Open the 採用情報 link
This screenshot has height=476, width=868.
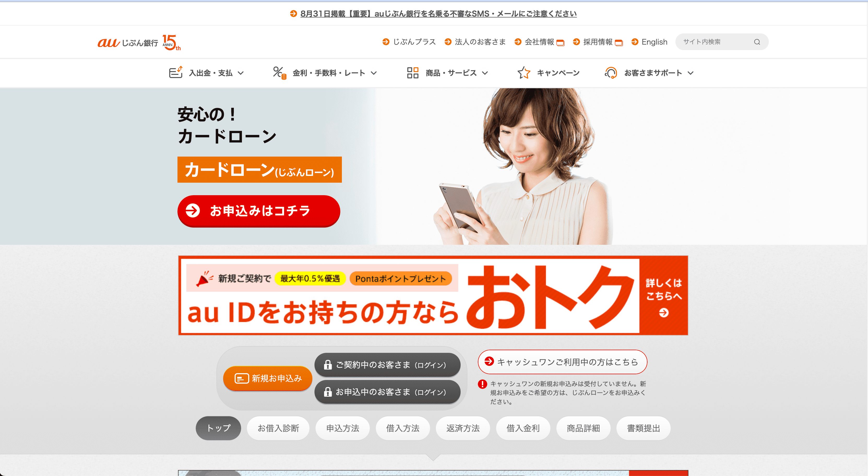coord(598,42)
